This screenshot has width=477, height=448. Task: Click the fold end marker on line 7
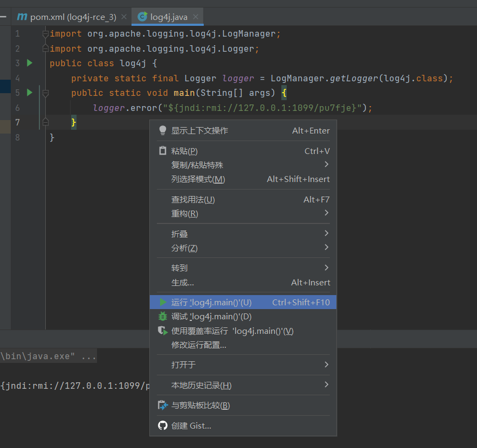coord(45,122)
